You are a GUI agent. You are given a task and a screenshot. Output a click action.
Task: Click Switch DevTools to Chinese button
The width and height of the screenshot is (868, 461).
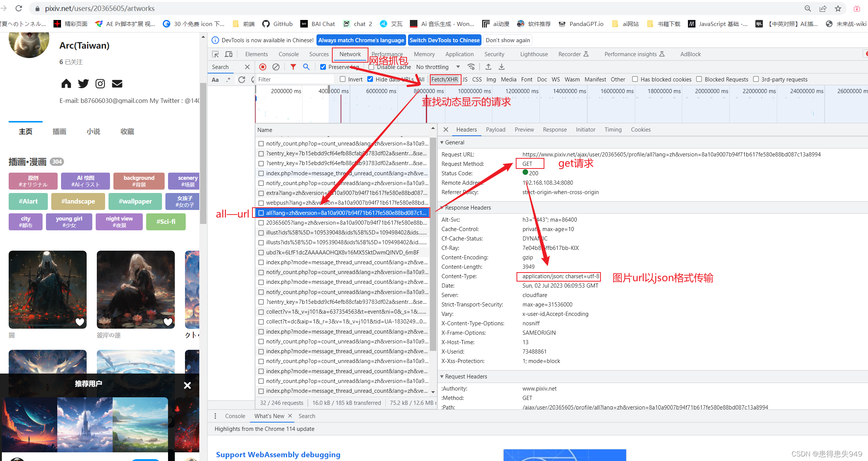(445, 40)
